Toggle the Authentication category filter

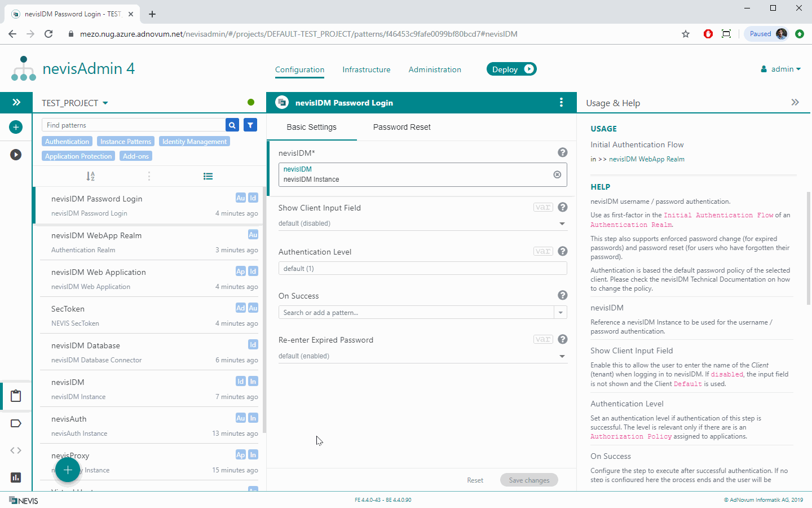click(x=67, y=142)
